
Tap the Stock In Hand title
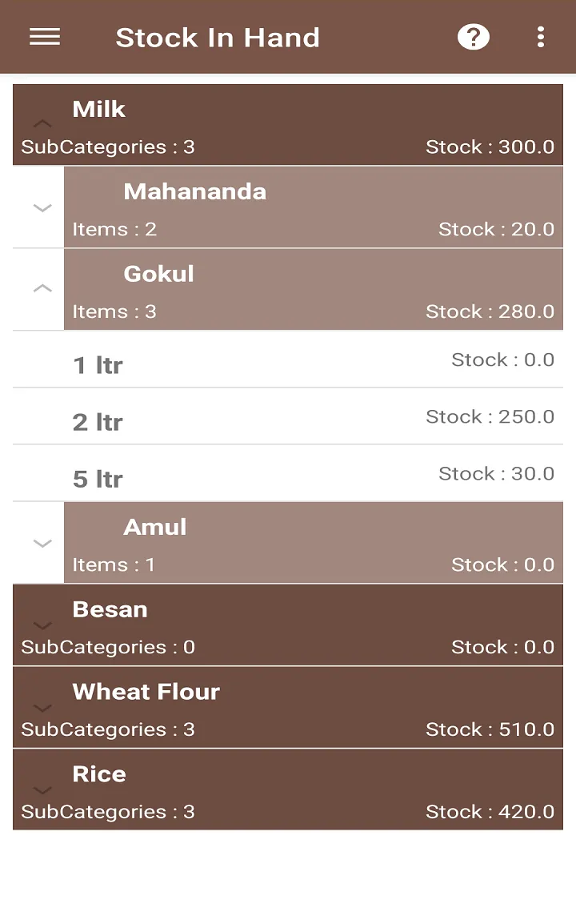218,38
